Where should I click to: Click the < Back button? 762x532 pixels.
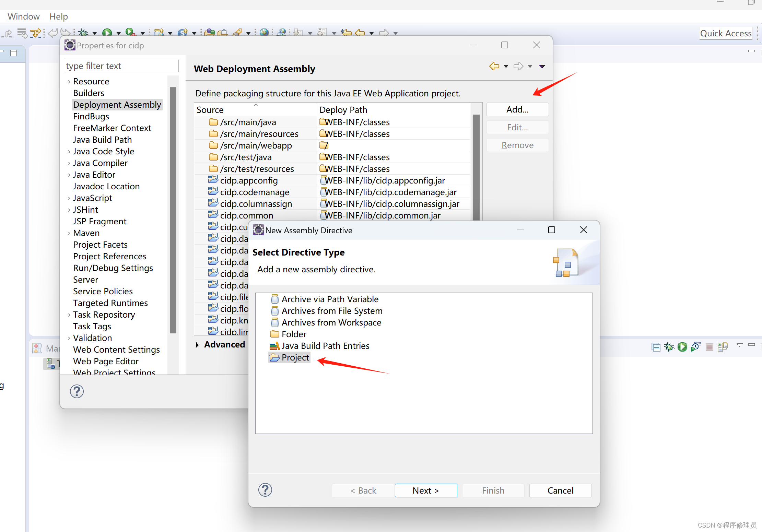click(363, 490)
